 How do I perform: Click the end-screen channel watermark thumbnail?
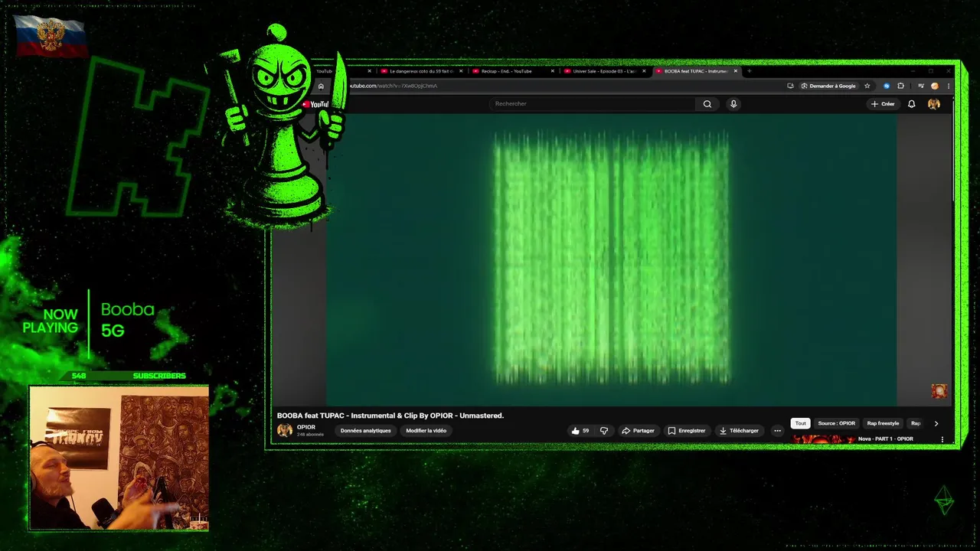(939, 391)
